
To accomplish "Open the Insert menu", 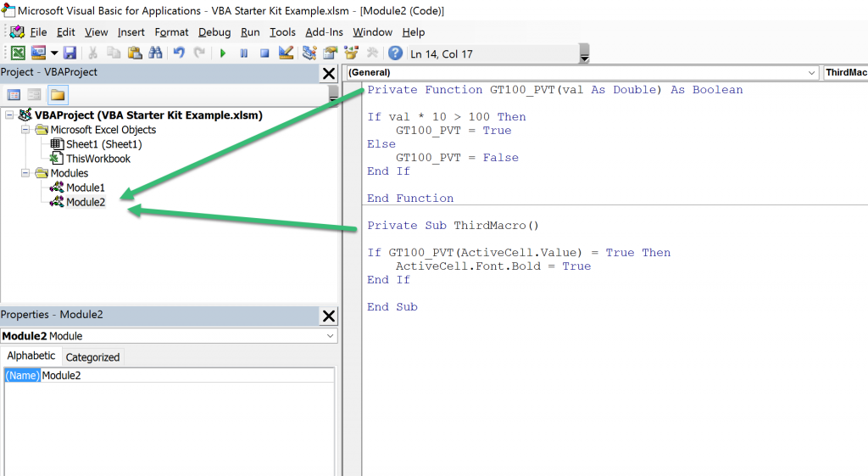I will pyautogui.click(x=131, y=32).
